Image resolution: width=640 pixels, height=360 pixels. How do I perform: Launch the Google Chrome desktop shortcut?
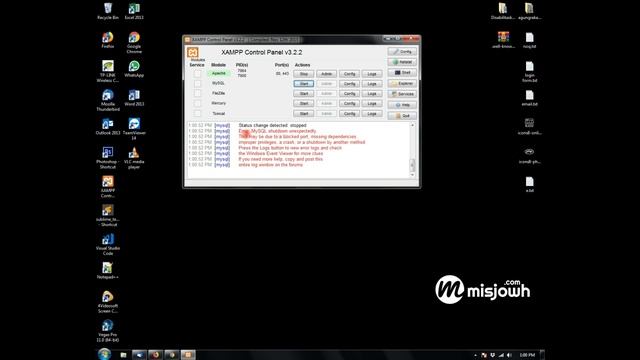pos(134,42)
